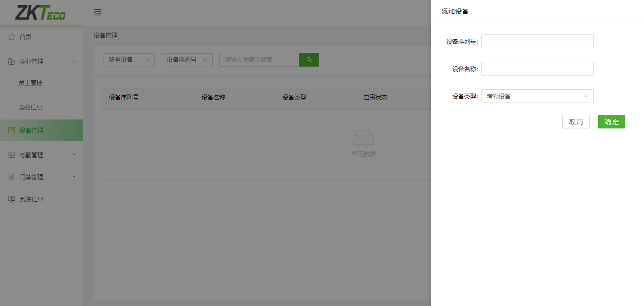Expand the 门禁管理 submenu arrow
Image resolution: width=644 pixels, height=306 pixels.
(74, 177)
